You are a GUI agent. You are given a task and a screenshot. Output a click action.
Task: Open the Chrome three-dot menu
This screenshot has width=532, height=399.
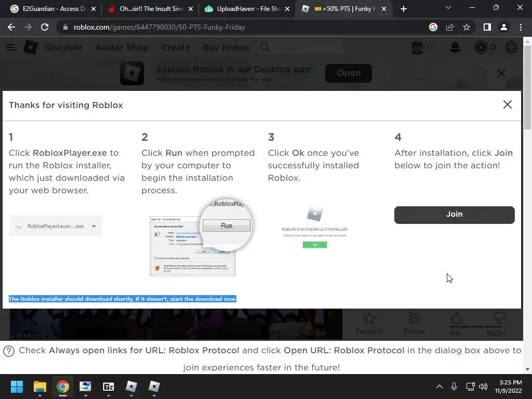coord(521,27)
